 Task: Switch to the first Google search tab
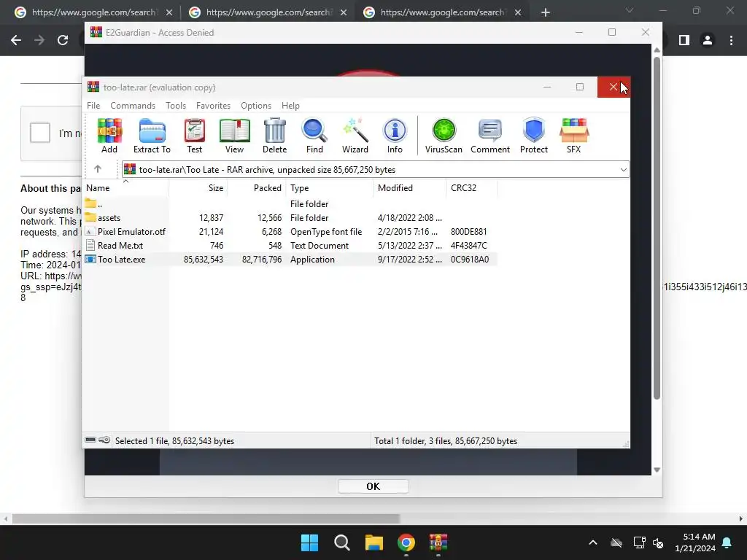[x=93, y=12]
